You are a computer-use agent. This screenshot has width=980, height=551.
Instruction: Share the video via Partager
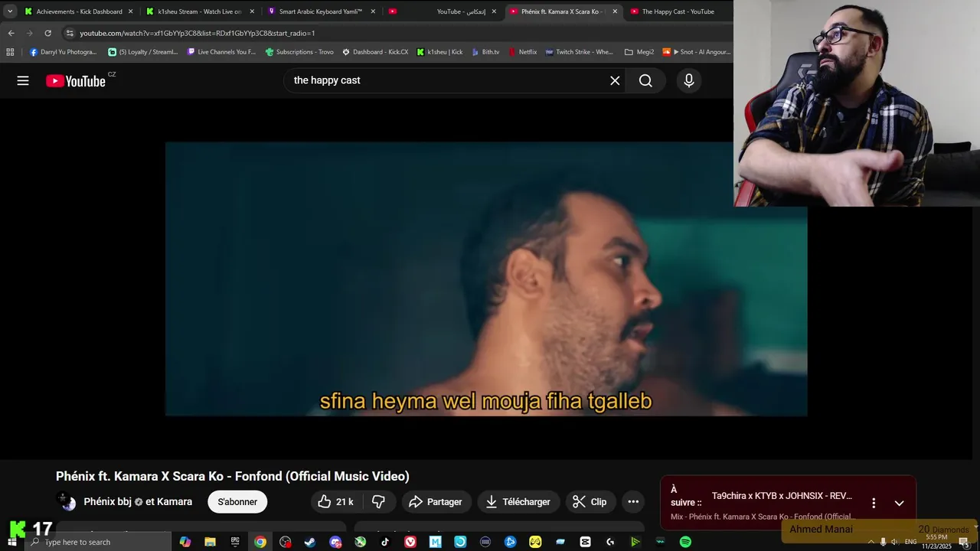[435, 502]
